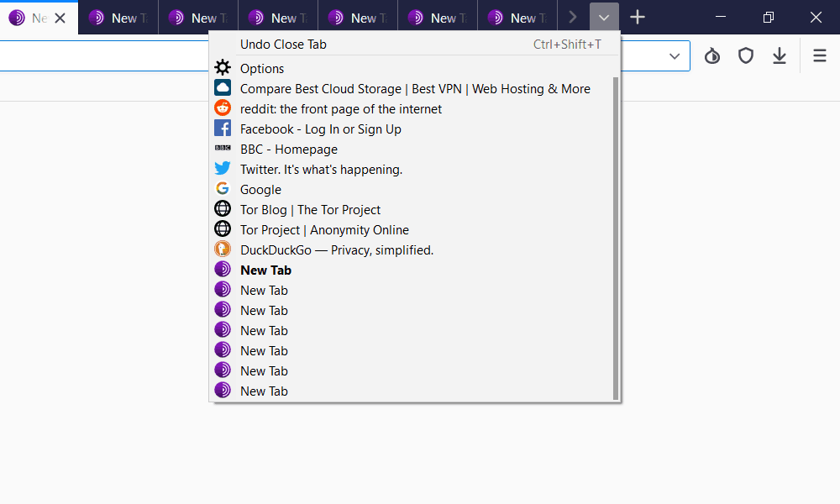840x504 pixels.
Task: Click the New Identity broom icon
Action: [x=712, y=56]
